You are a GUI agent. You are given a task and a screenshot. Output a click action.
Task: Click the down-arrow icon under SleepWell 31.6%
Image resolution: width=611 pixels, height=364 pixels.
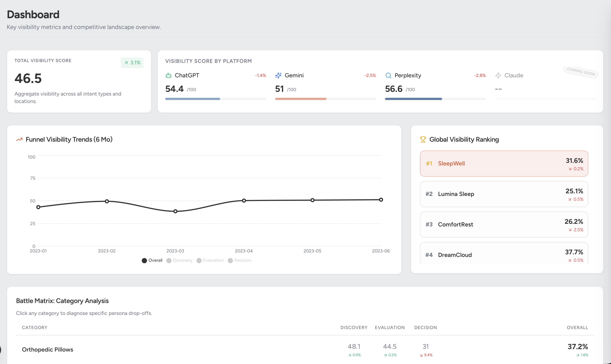click(570, 169)
